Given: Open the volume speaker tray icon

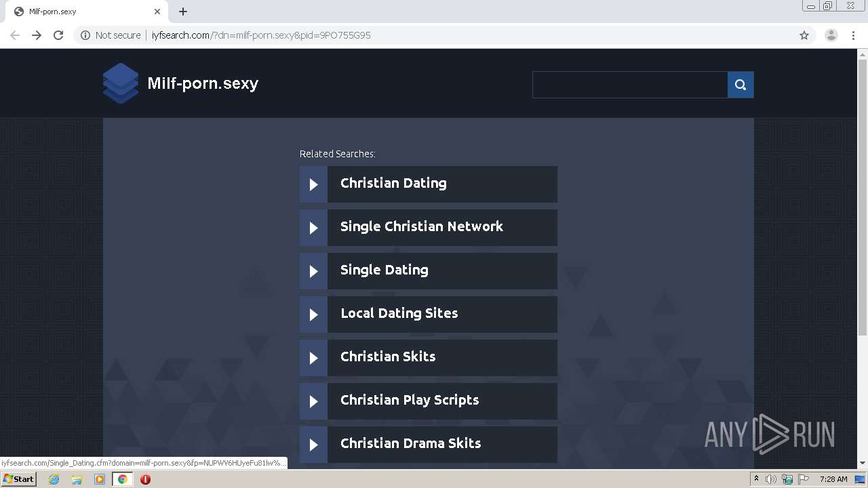Looking at the screenshot, I should tap(771, 479).
